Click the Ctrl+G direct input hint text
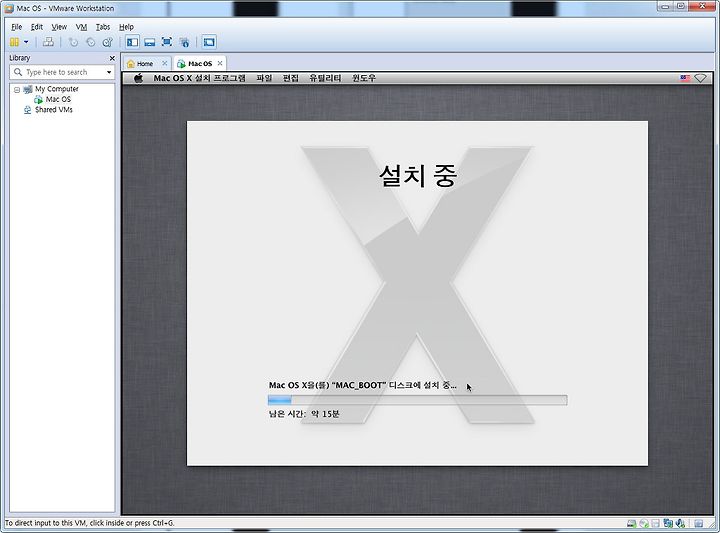The height and width of the screenshot is (533, 720). pos(90,523)
